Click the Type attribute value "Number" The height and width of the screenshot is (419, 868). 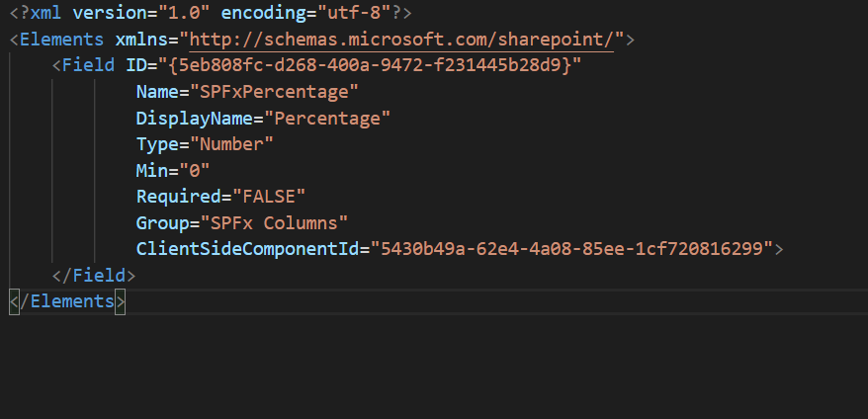click(232, 144)
